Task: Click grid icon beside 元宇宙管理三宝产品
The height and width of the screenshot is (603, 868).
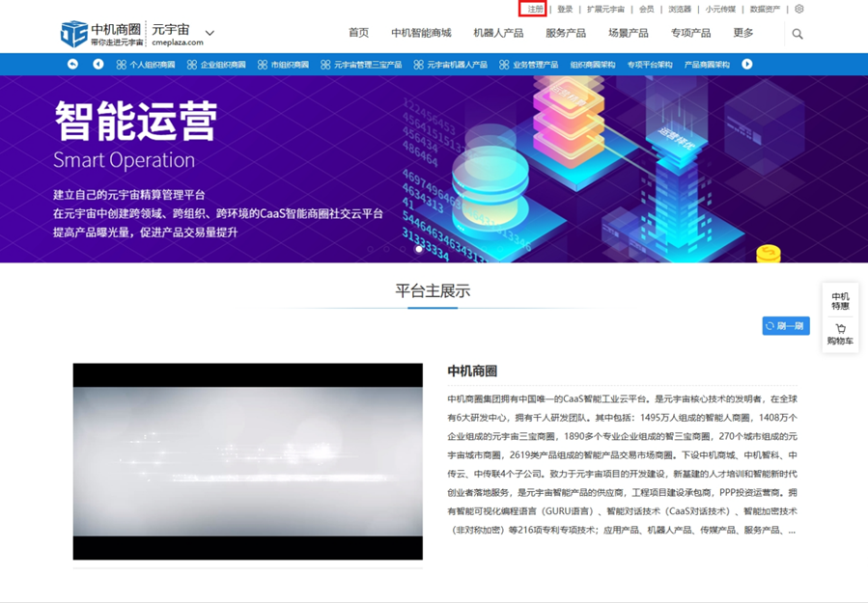Action: click(x=325, y=65)
